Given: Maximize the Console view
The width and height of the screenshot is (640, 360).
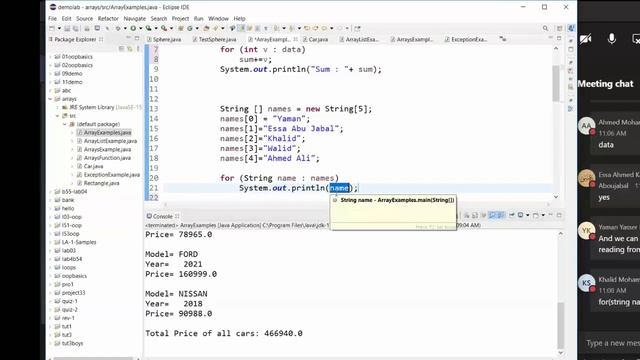Looking at the screenshot, I should [x=559, y=215].
